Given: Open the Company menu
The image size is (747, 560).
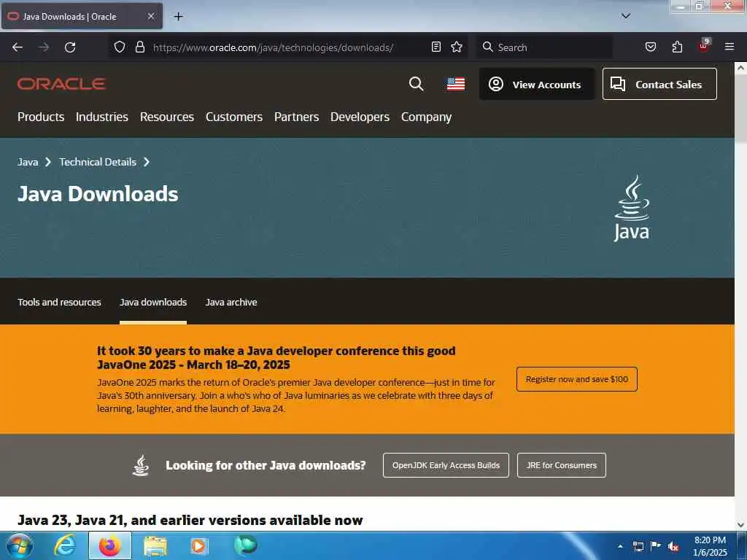Looking at the screenshot, I should (x=426, y=117).
